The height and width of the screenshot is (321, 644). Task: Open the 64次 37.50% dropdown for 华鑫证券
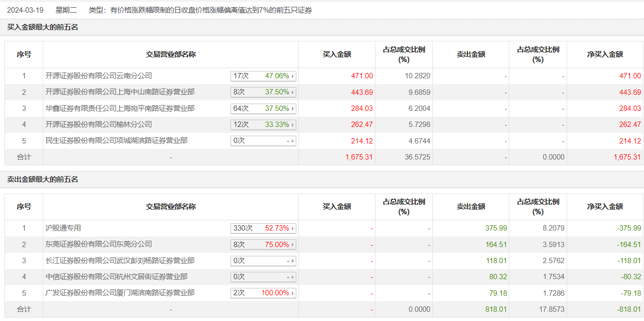263,108
